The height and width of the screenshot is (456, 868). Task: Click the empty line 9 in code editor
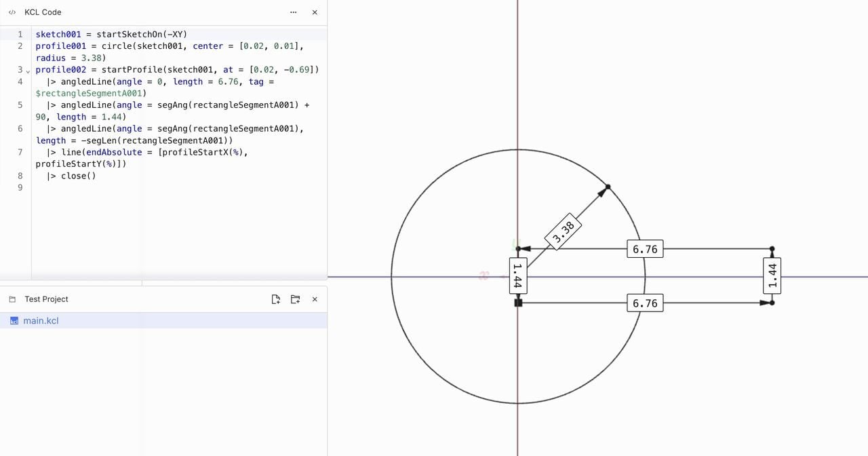pos(136,188)
